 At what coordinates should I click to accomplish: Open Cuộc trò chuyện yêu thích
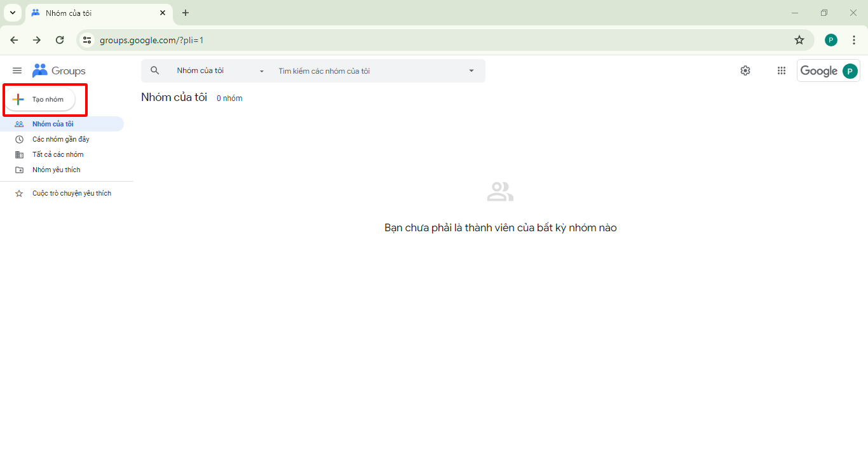click(x=71, y=193)
